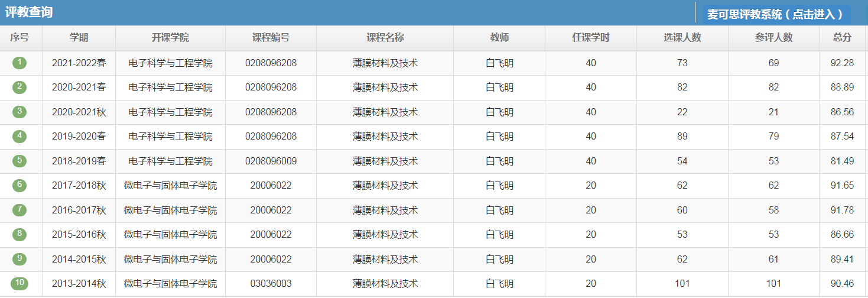
Task: Sort by the 总分 column header
Action: (842, 38)
